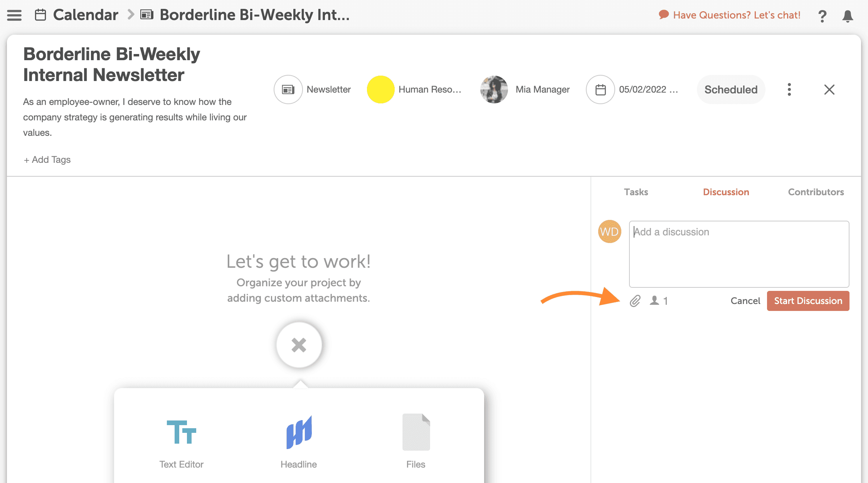The image size is (868, 483).
Task: Go to Calendar breadcrumb link
Action: pyautogui.click(x=86, y=15)
